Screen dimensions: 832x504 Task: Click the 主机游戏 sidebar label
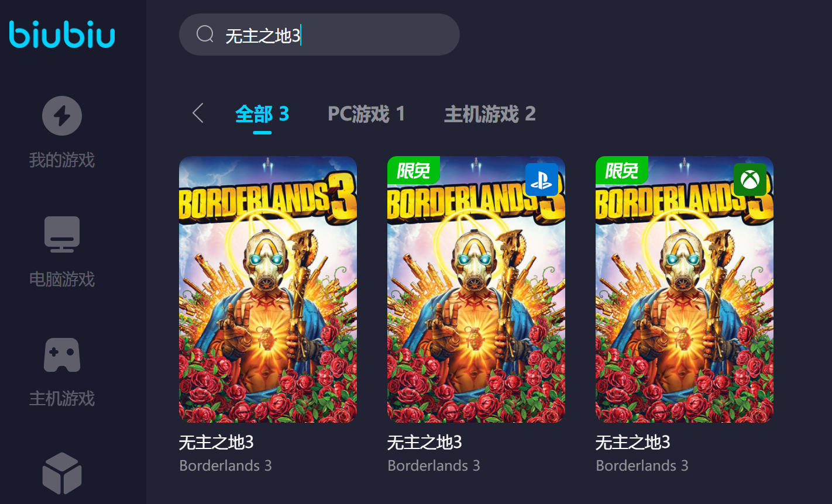[62, 398]
